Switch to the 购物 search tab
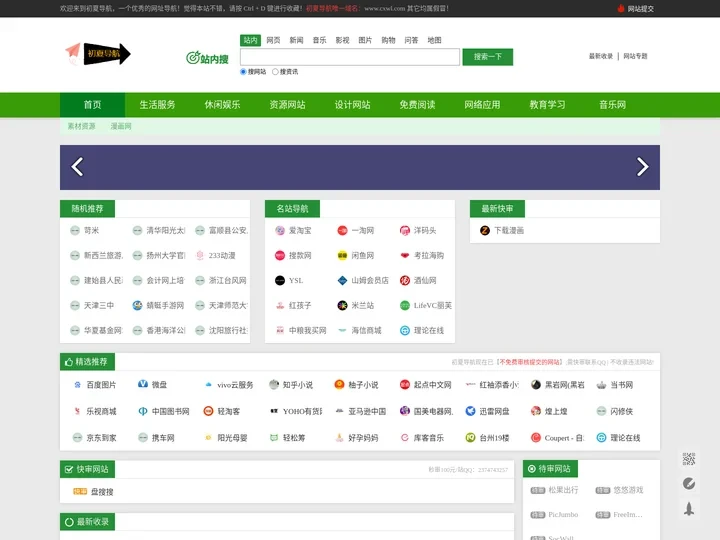 [388, 40]
